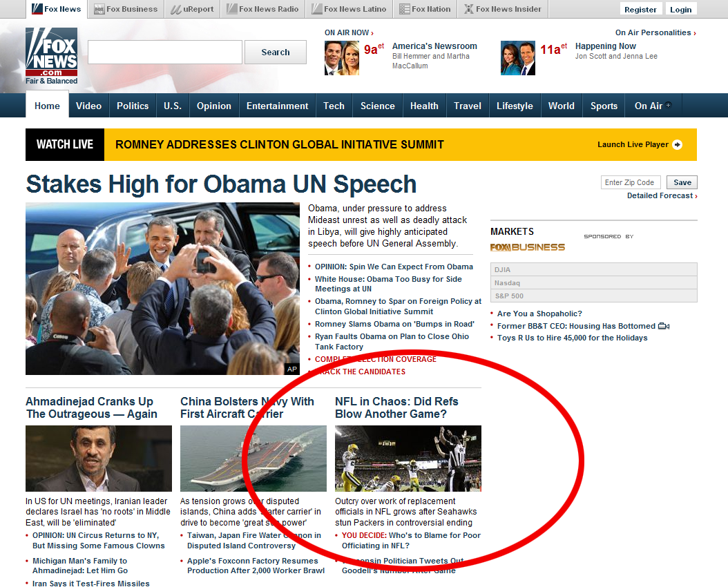728x587 pixels.
Task: Click the DJIA market row
Action: (594, 269)
